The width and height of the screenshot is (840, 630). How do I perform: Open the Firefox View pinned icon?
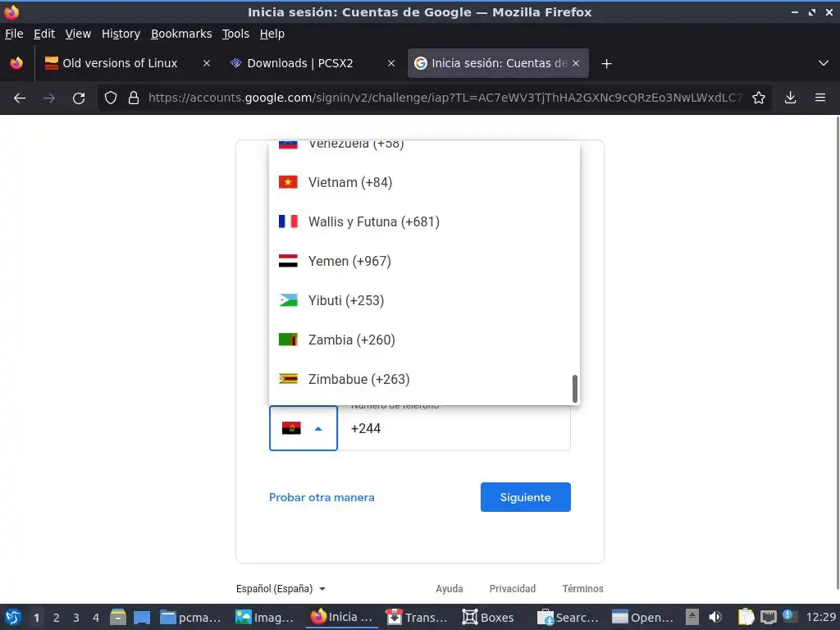pyautogui.click(x=16, y=63)
